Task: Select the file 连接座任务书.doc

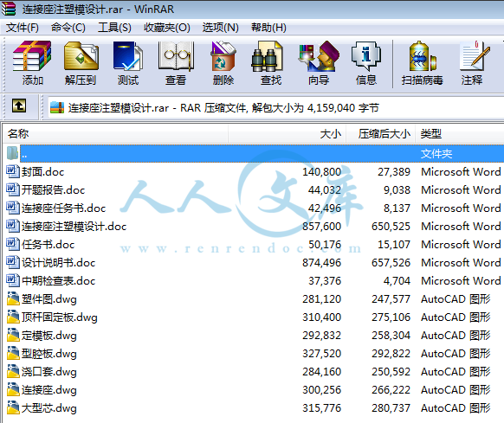Action: 63,208
